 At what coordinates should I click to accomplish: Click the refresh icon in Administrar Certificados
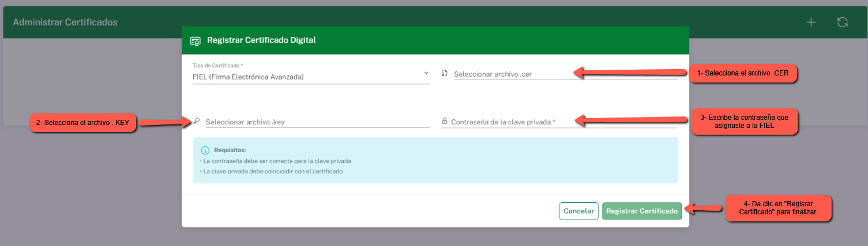point(842,22)
